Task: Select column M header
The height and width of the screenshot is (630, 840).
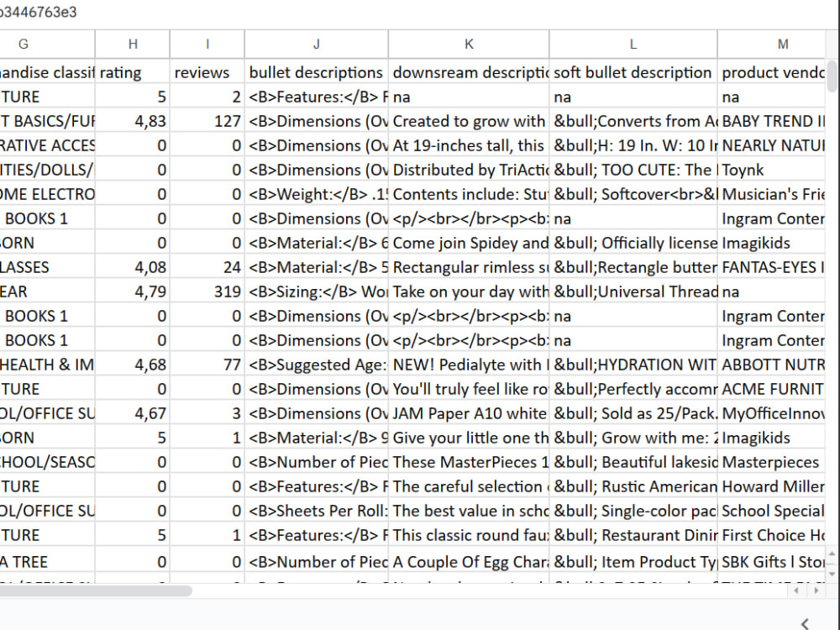Action: [771, 44]
